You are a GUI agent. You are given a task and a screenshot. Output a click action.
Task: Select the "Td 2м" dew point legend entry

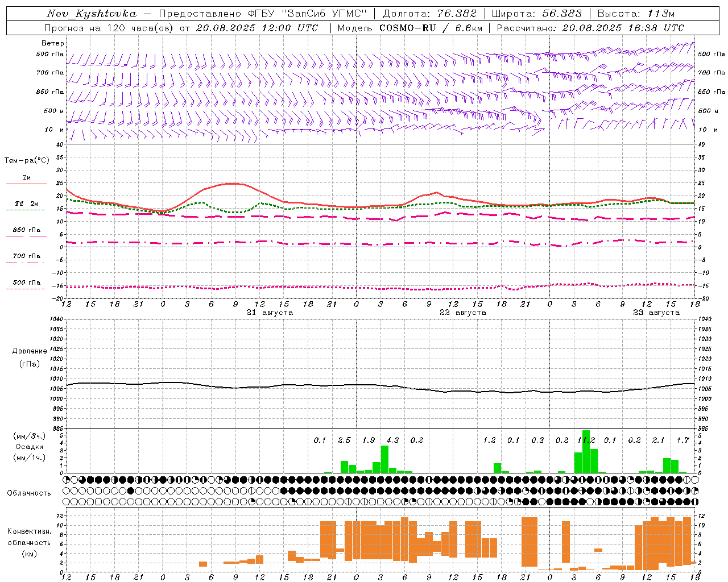pyautogui.click(x=27, y=203)
